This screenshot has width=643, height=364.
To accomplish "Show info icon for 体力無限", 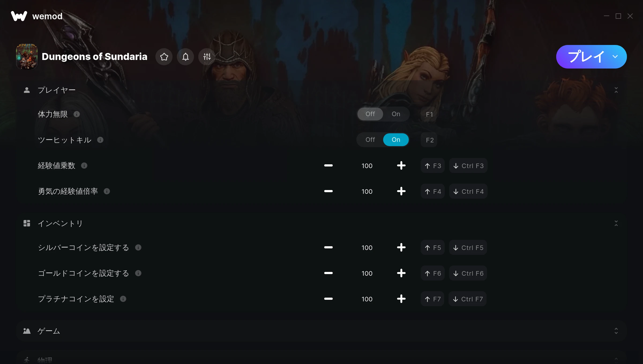I will point(77,114).
